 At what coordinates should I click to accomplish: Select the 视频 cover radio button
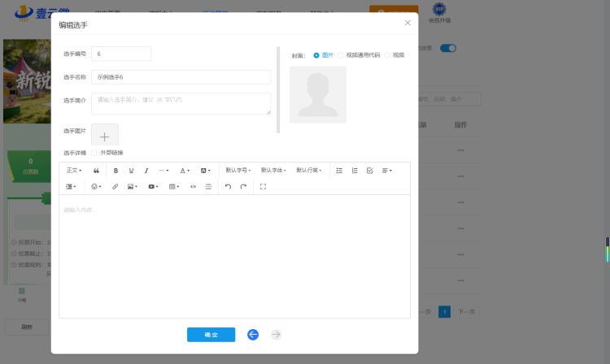(x=387, y=55)
